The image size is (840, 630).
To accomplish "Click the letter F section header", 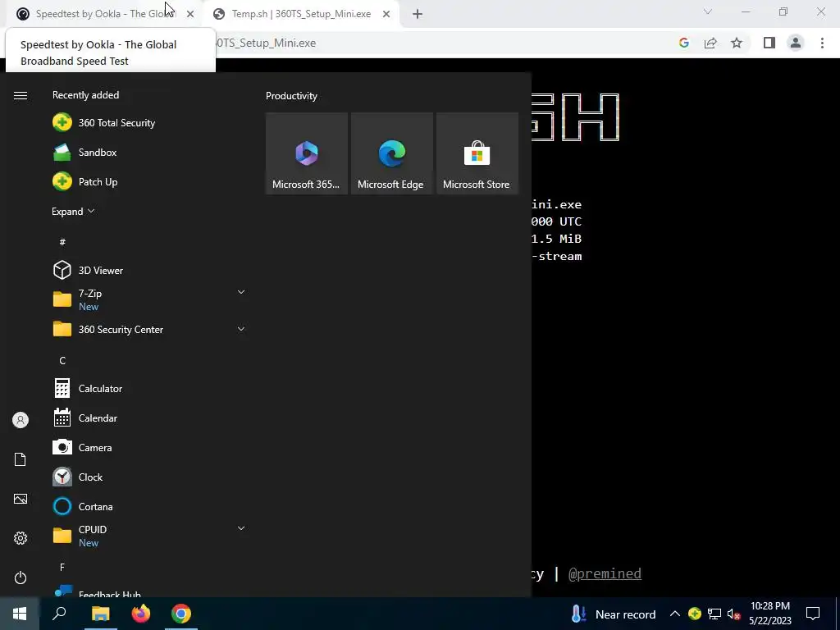I will point(62,567).
